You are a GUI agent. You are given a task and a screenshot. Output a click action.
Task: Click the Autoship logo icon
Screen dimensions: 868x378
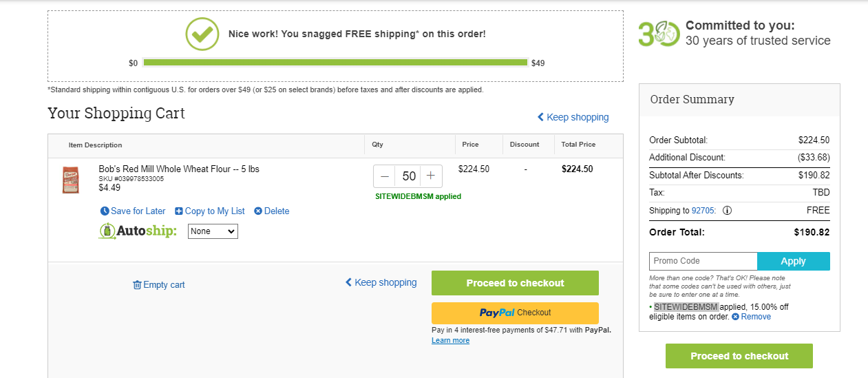106,231
